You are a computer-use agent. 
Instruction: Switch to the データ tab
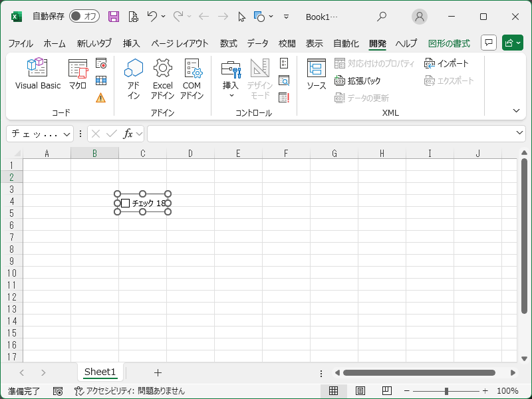coord(257,43)
